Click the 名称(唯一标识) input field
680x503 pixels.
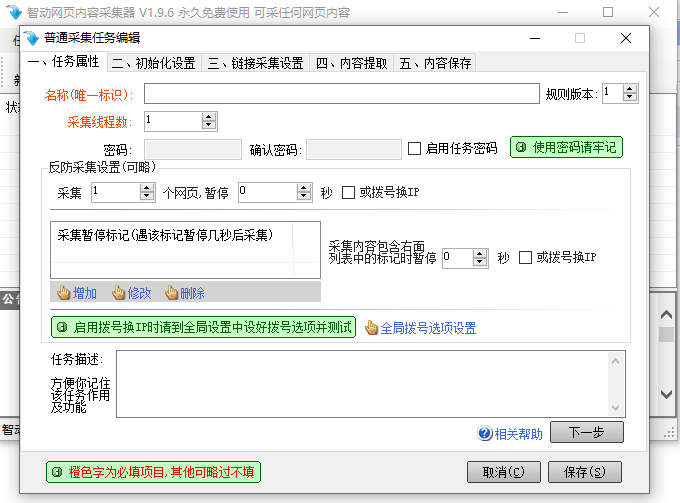coord(342,93)
